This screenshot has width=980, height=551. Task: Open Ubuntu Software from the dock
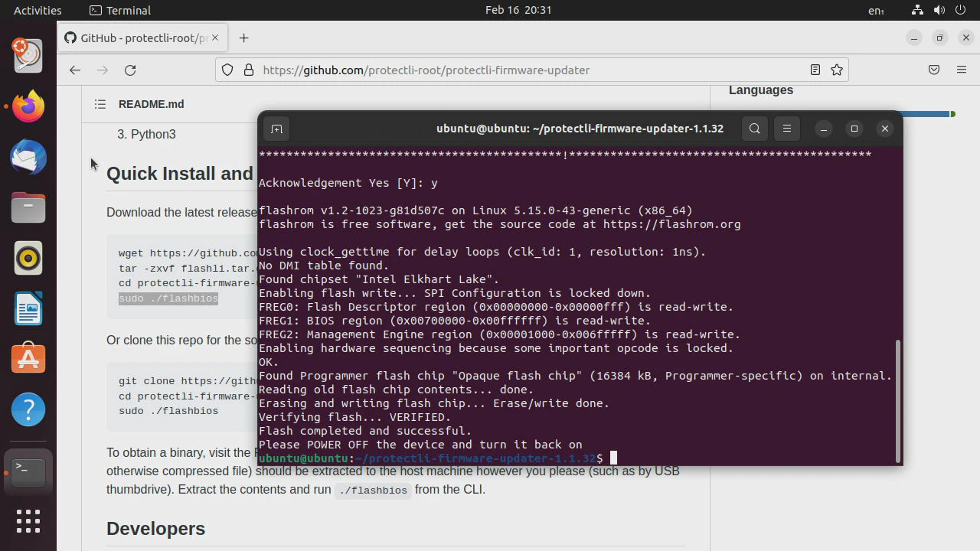[x=28, y=359]
